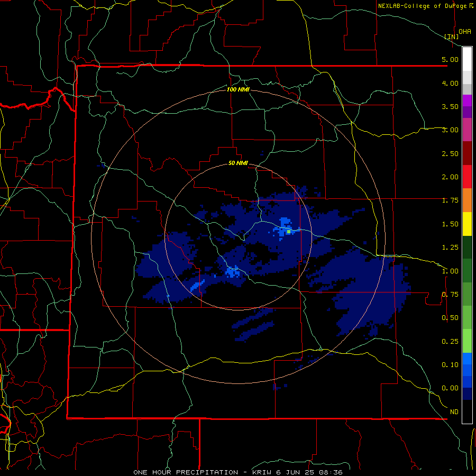Pick the yellow color bar segment
This screenshot has height=476, width=476.
pos(467,224)
